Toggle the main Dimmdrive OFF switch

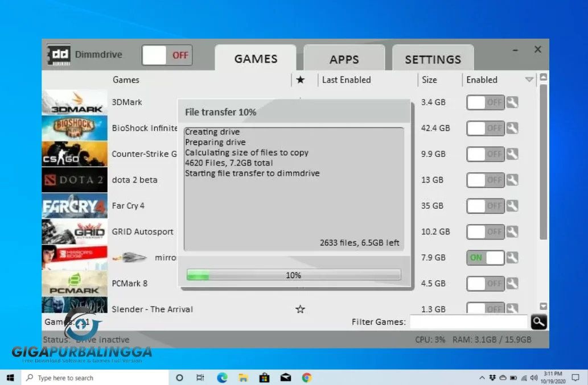[x=167, y=55]
